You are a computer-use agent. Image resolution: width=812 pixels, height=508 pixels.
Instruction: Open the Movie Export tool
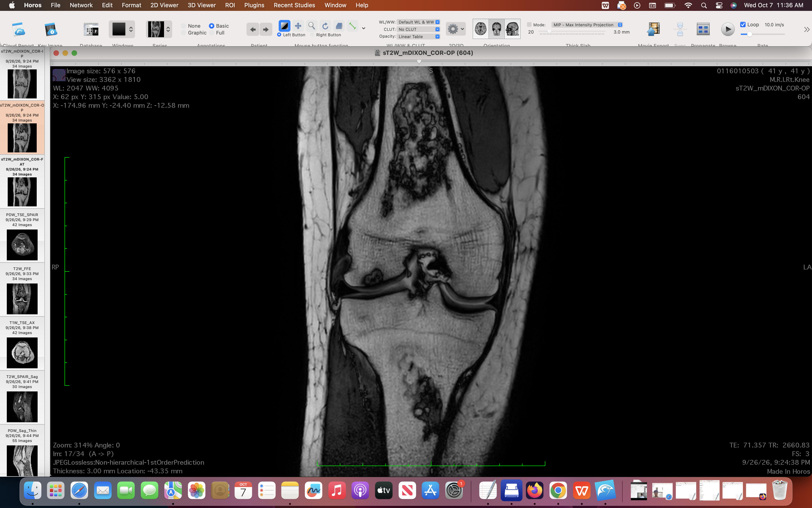point(653,29)
